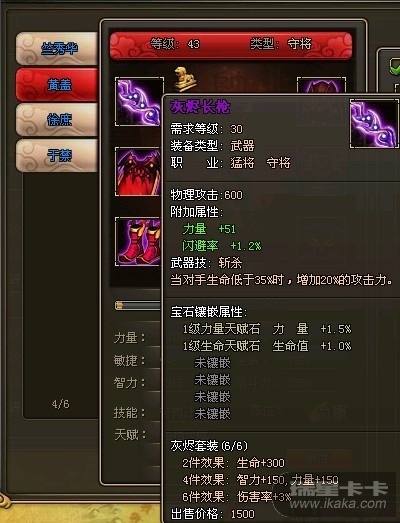Viewport: 400px width, 523px height.
Task: Click the experience progress bar under the equipment
Action: 138,306
